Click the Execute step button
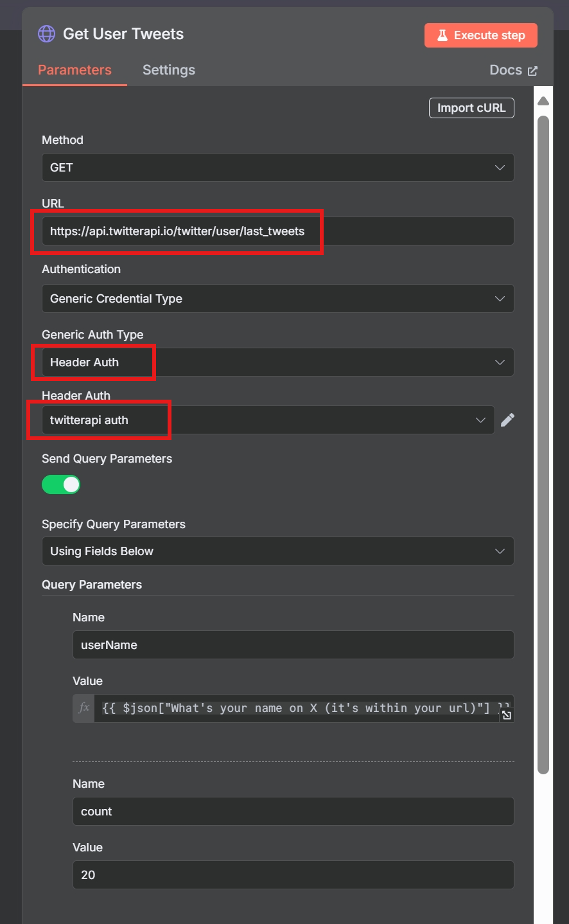The image size is (569, 924). (x=480, y=35)
